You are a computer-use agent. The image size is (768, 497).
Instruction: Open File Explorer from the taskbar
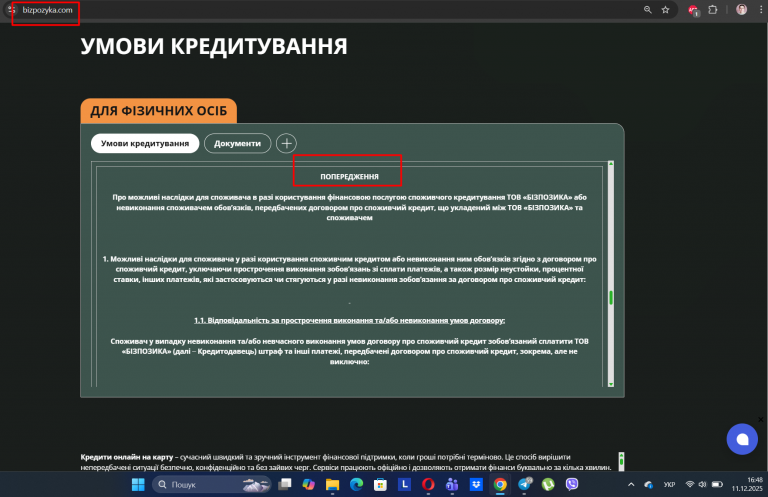[333, 485]
